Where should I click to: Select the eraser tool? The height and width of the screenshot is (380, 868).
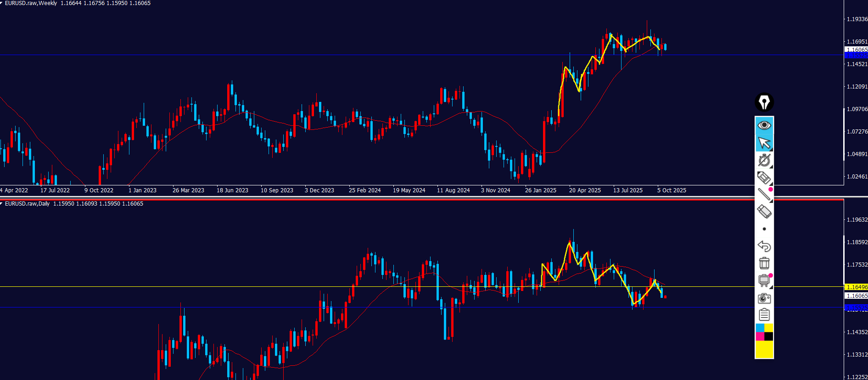[x=764, y=212]
